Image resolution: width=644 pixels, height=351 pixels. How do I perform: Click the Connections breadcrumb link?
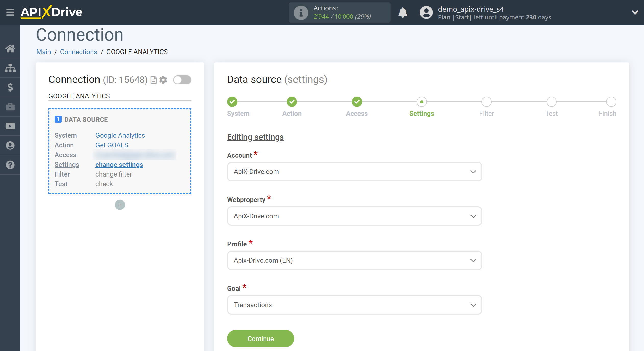pyautogui.click(x=79, y=52)
